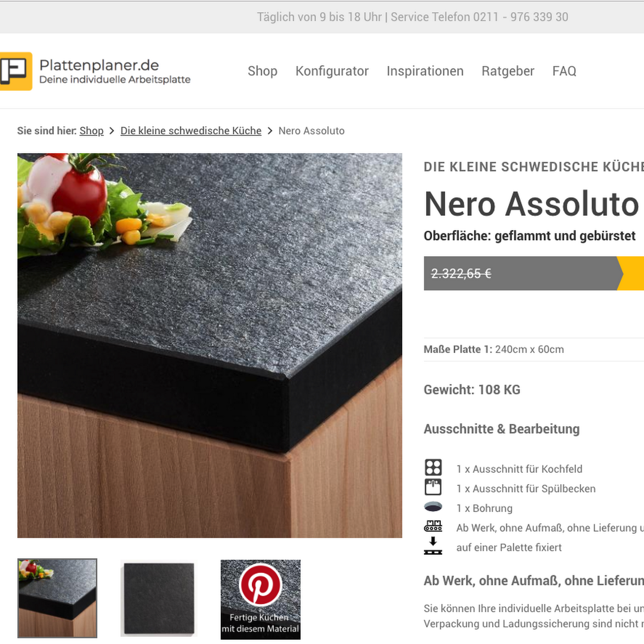Click the Ab Werk factory icon
Screen dimensions: 644x644
[433, 526]
